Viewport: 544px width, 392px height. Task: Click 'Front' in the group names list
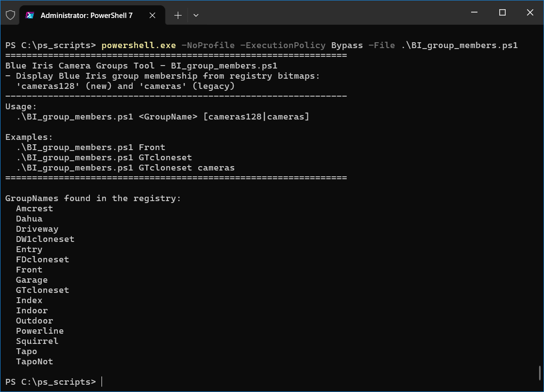(x=29, y=270)
